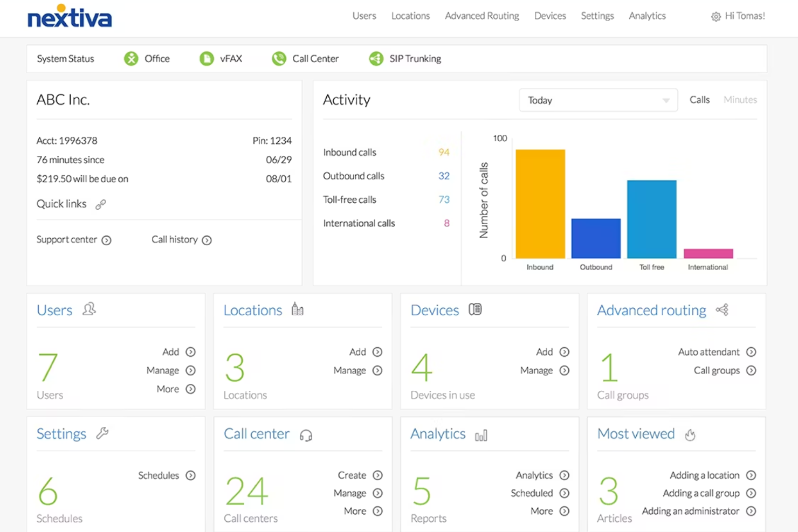Click the SIP Trunking status icon
Screen dimensions: 798x532
(376, 58)
